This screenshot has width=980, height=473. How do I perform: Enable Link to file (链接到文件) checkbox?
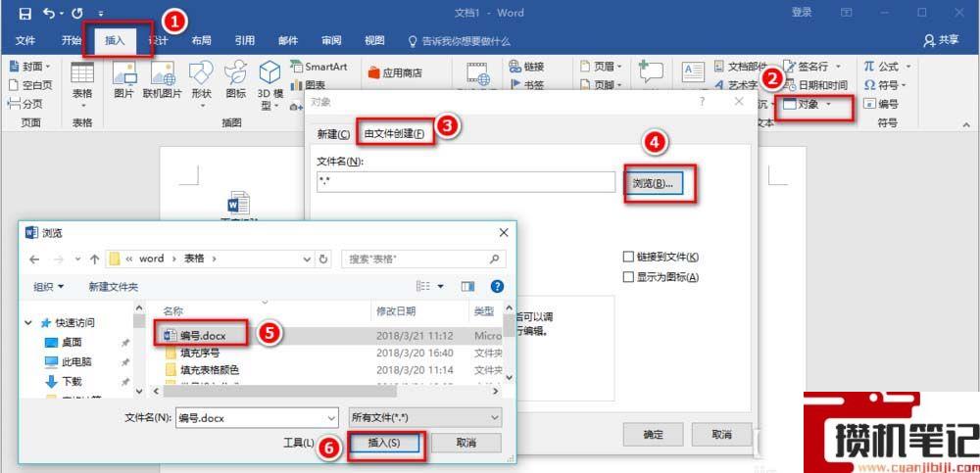coord(629,257)
